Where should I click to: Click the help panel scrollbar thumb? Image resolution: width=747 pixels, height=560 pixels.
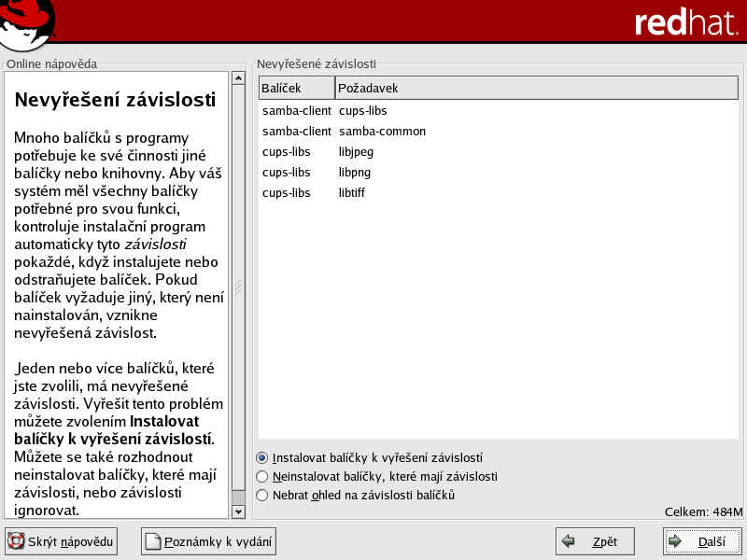click(x=238, y=287)
